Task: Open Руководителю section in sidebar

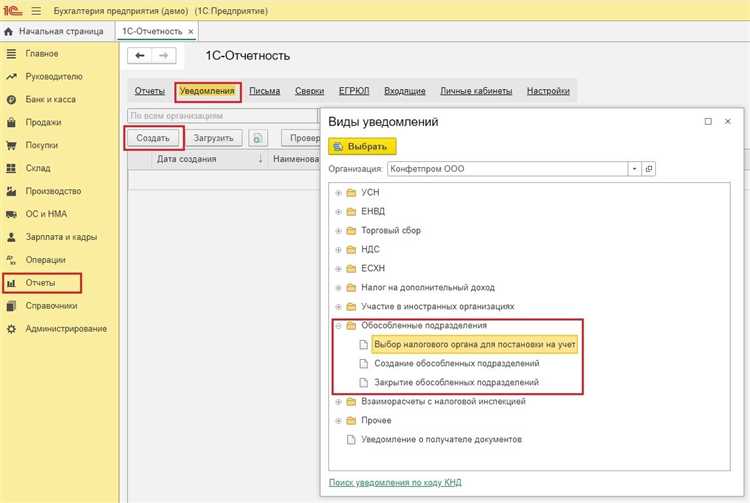Action: [54, 77]
